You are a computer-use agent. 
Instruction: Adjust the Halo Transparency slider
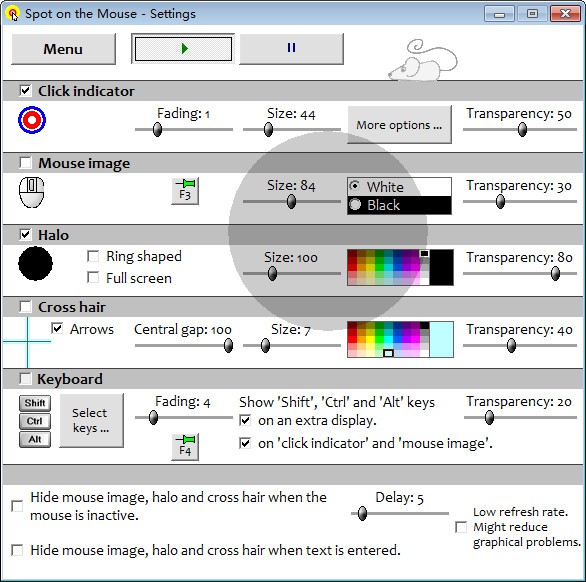point(520,274)
